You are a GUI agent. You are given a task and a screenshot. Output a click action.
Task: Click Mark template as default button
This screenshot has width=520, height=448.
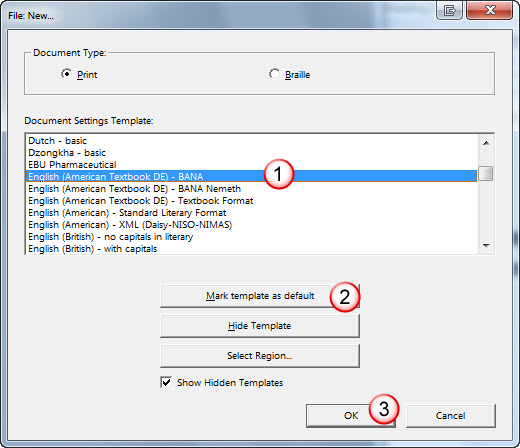pos(260,296)
